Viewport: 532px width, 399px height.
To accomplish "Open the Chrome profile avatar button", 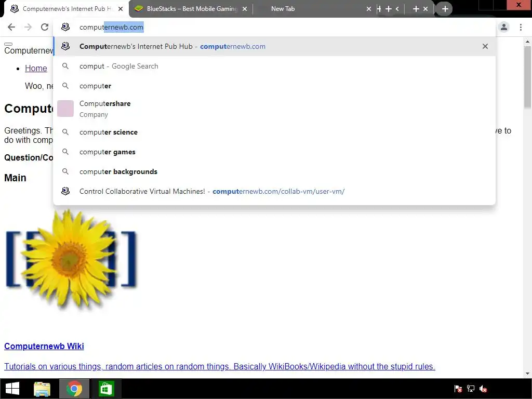I will pyautogui.click(x=504, y=27).
